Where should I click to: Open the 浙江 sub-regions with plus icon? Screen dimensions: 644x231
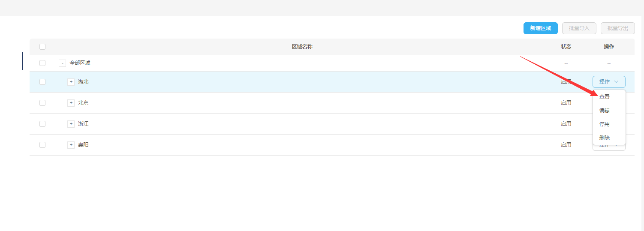[x=71, y=124]
